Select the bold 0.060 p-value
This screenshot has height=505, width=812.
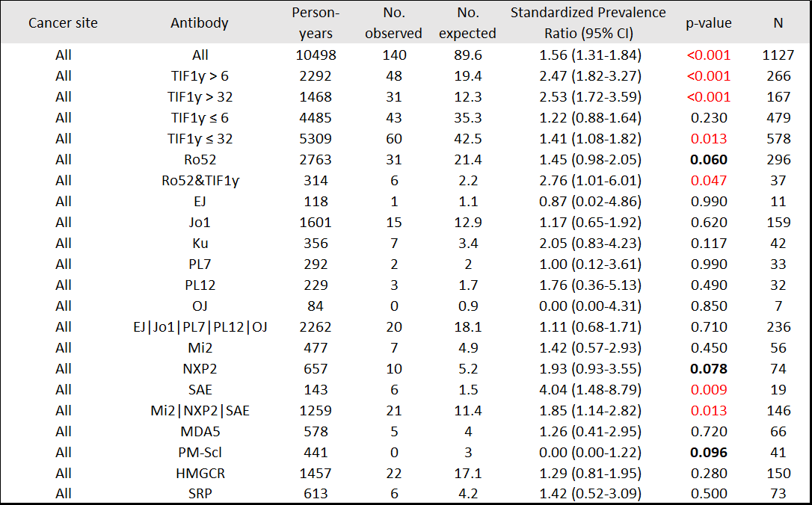(708, 159)
